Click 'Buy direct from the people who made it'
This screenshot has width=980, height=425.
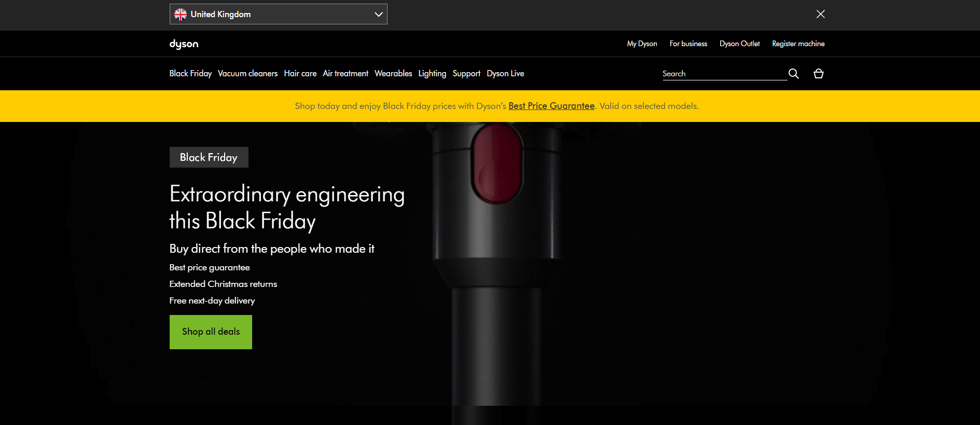pyautogui.click(x=272, y=249)
